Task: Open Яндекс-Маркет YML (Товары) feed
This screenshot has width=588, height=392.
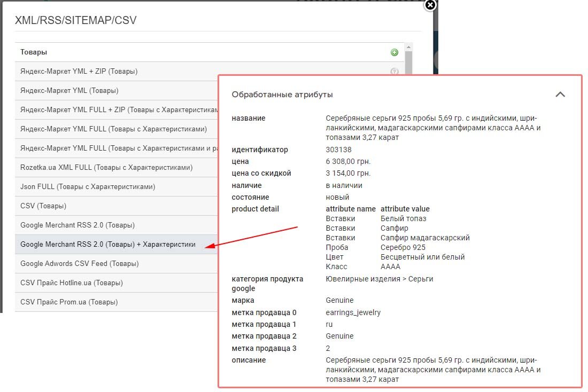Action: [x=69, y=91]
